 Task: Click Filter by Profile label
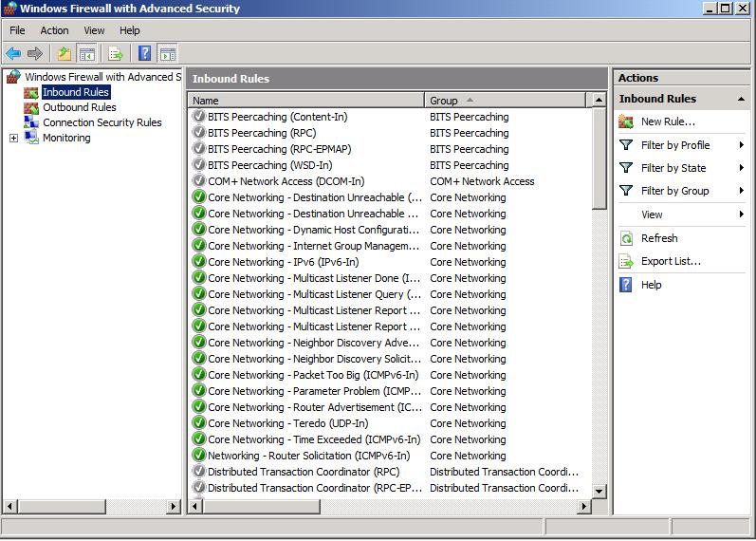tap(675, 145)
